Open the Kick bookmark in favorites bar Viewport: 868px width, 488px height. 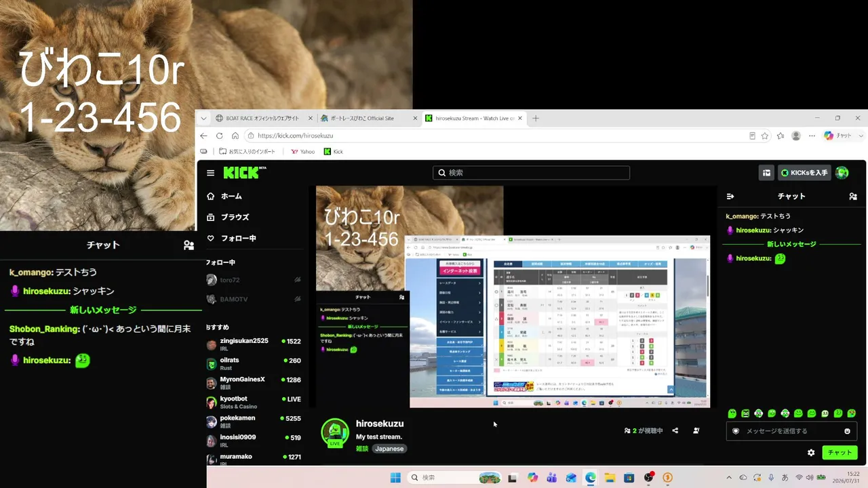[333, 152]
